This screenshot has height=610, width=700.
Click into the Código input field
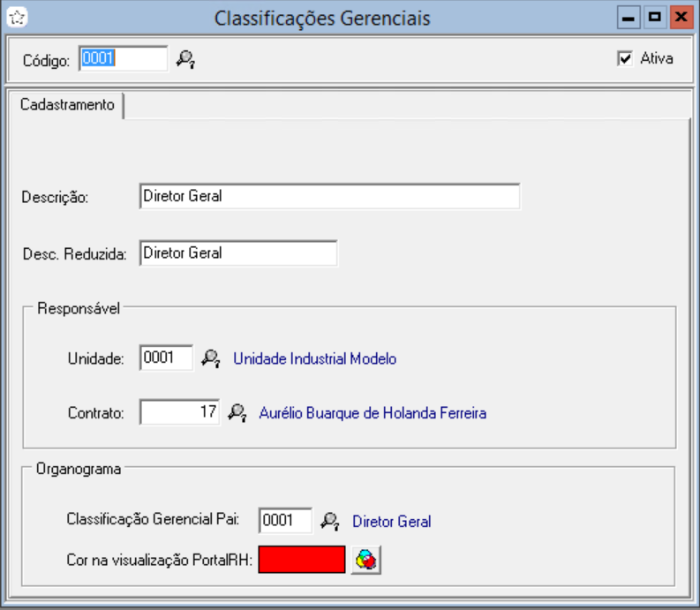pos(123,59)
